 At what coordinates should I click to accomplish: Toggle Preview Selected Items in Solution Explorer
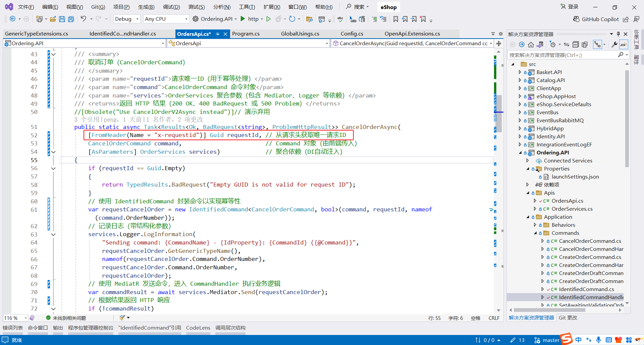(x=623, y=44)
